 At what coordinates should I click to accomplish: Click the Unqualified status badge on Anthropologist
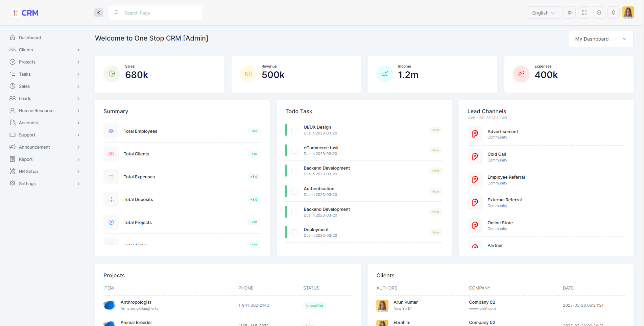click(314, 305)
